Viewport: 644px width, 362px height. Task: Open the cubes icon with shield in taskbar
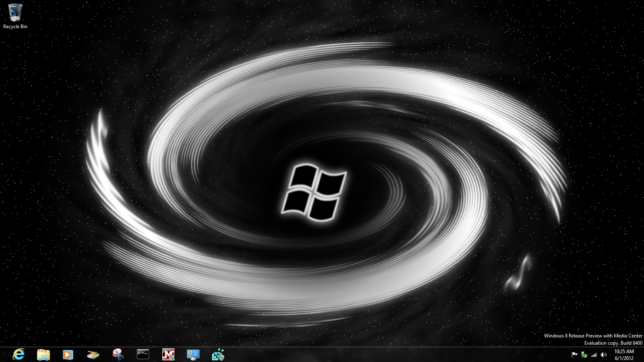point(218,354)
